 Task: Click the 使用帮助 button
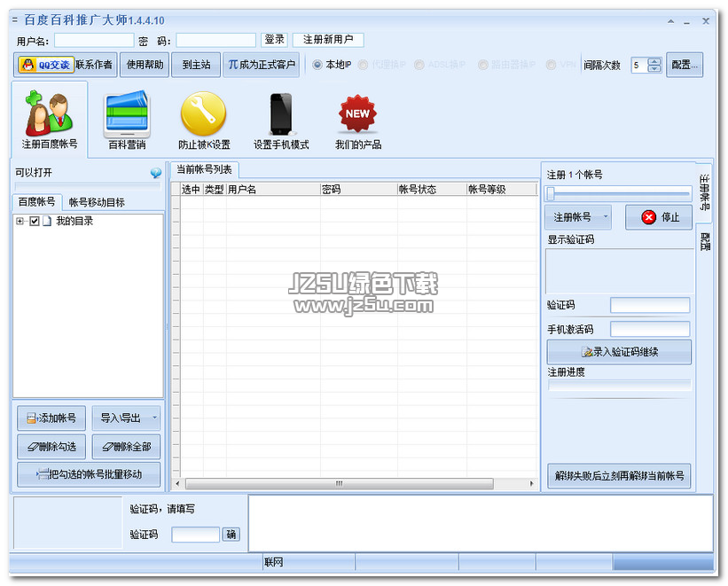coord(145,65)
